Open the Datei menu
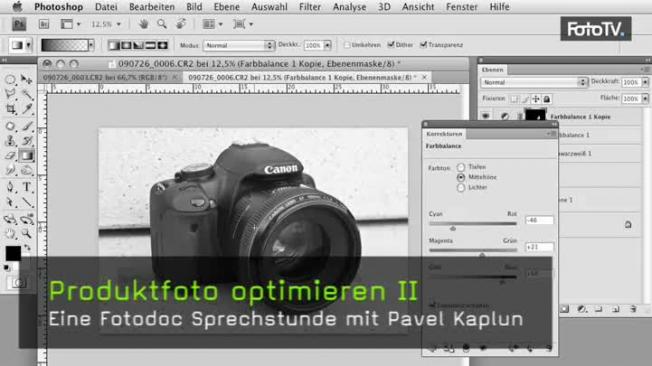Screen dimensions: 652x366 point(106,7)
